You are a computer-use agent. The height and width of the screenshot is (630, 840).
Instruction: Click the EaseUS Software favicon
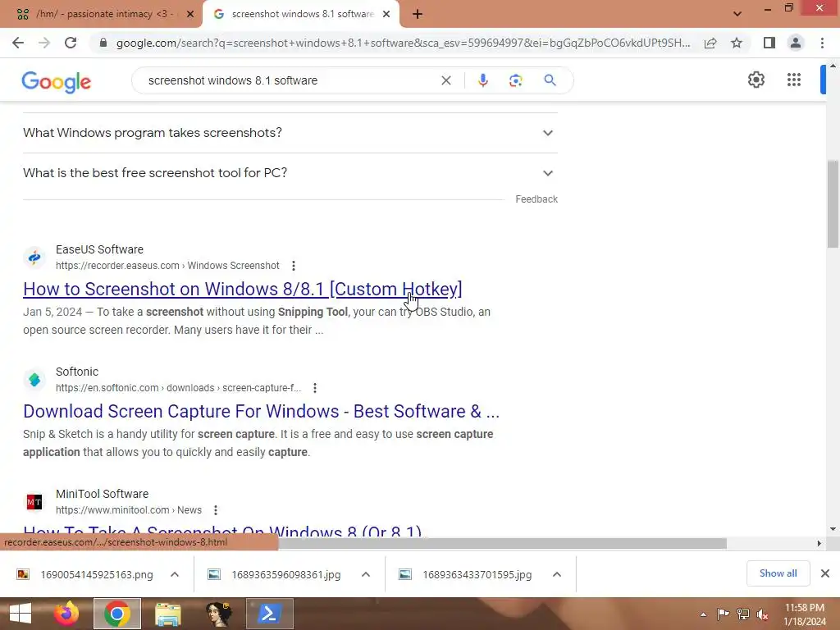point(34,258)
